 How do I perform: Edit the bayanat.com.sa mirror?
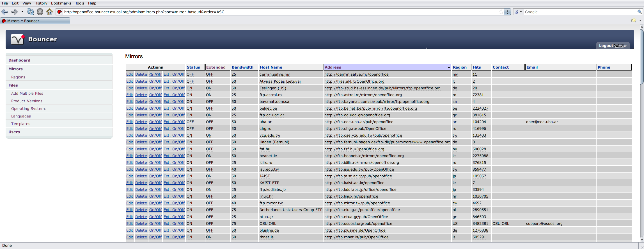[130, 101]
